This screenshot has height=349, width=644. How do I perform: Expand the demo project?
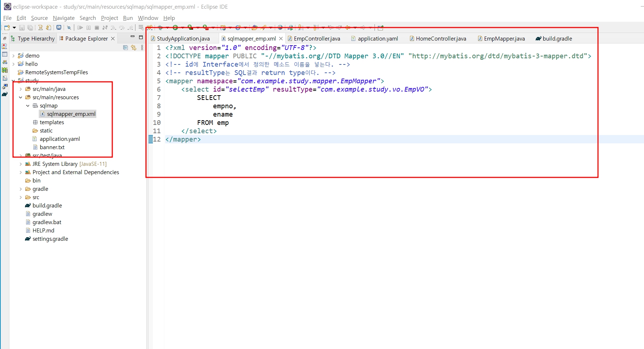(13, 55)
